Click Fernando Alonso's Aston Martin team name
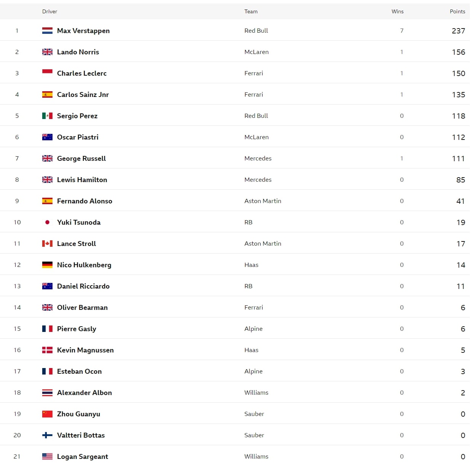This screenshot has height=465, width=476. [x=263, y=201]
